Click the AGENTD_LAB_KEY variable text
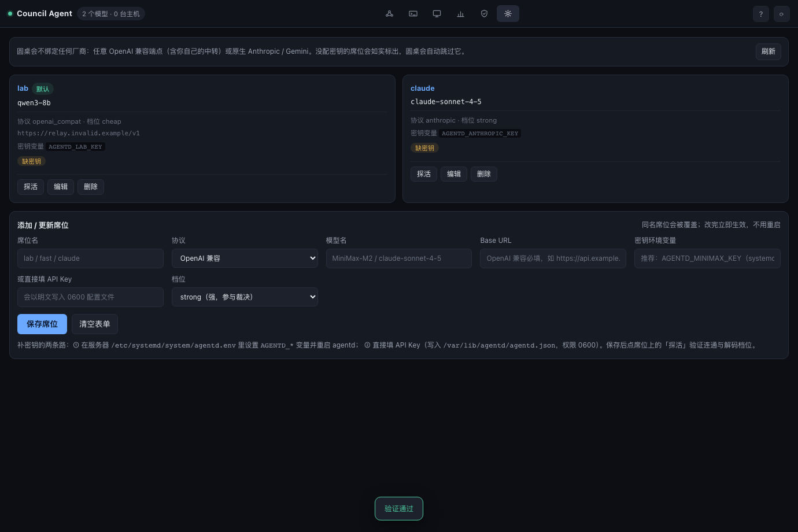The width and height of the screenshot is (798, 532). pos(75,147)
